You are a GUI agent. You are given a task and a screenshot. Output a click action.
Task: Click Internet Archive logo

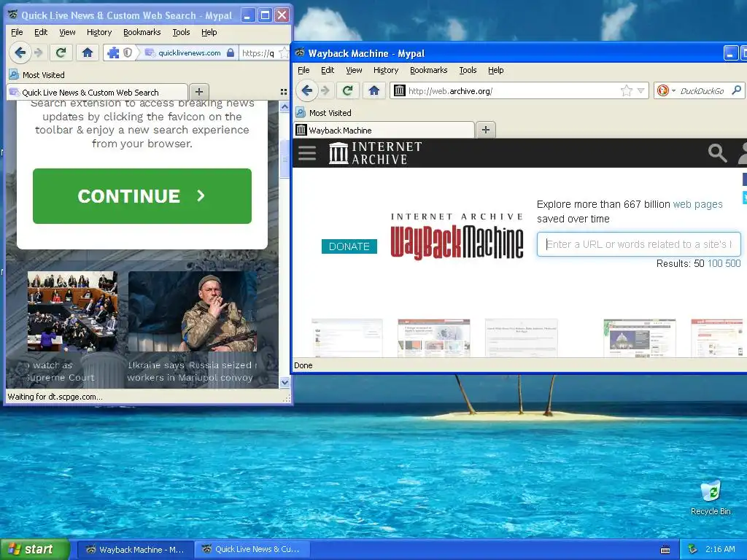click(376, 153)
